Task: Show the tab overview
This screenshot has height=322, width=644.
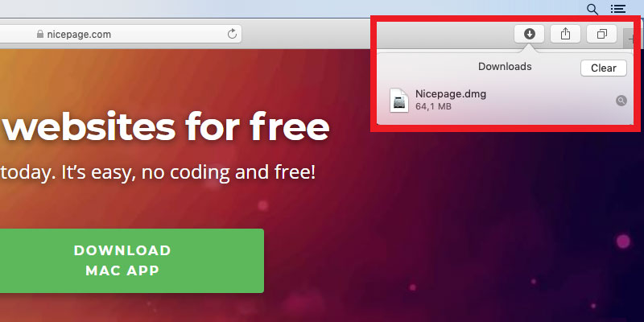Action: pyautogui.click(x=601, y=34)
